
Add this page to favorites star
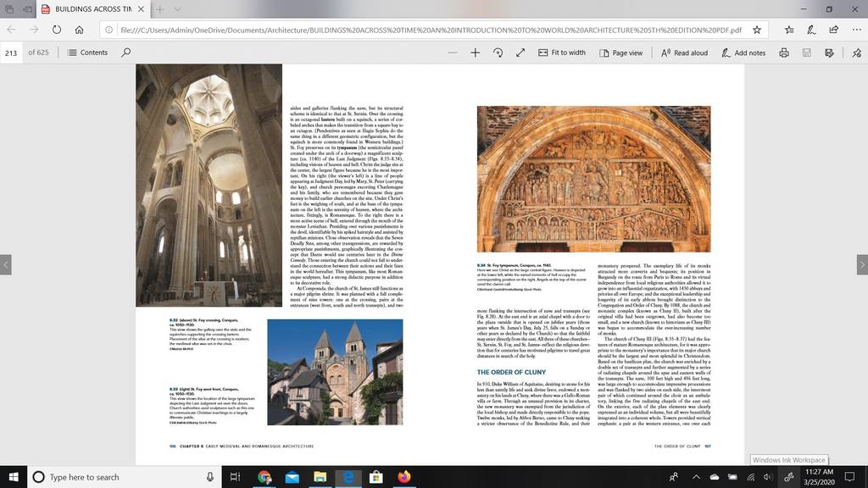click(x=757, y=30)
